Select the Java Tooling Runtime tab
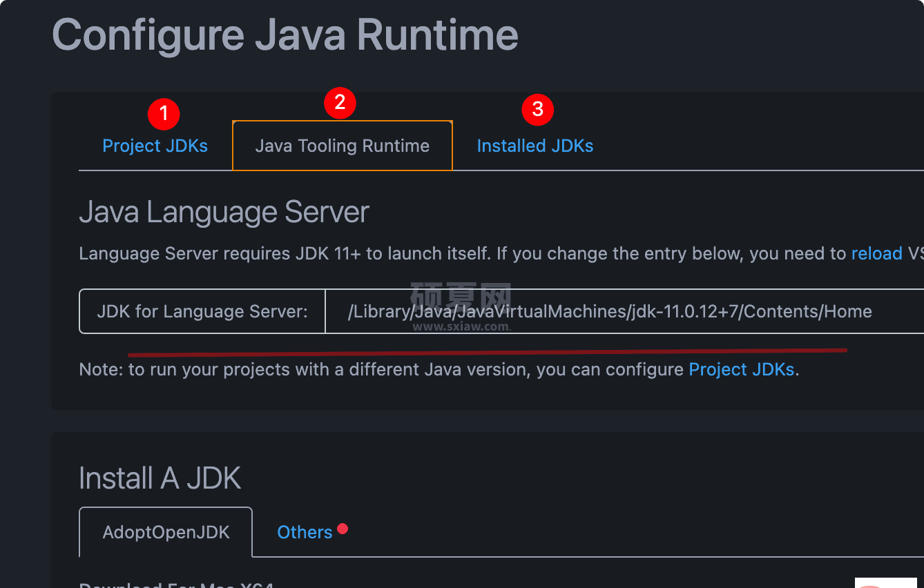The height and width of the screenshot is (588, 924). coord(343,146)
